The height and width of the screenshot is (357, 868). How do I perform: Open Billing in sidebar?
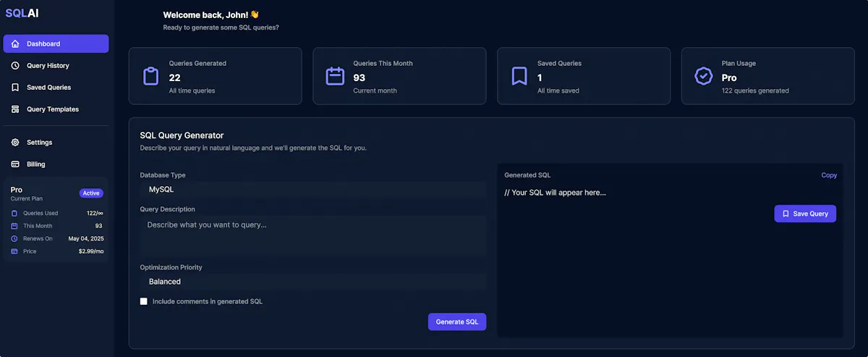coord(56,164)
